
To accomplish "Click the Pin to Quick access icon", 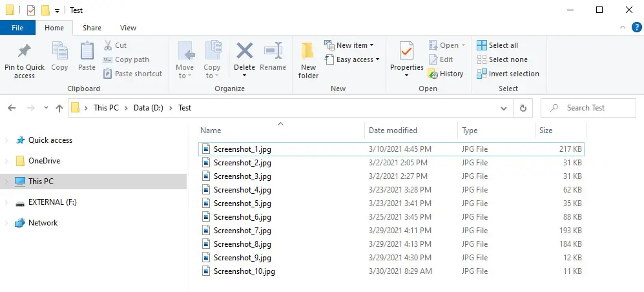I will coord(25,51).
